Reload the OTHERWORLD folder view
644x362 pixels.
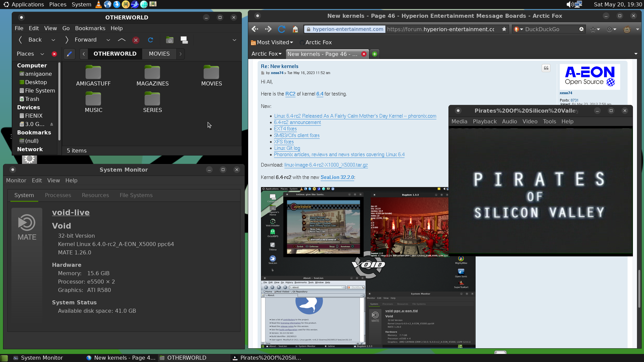[x=151, y=40]
